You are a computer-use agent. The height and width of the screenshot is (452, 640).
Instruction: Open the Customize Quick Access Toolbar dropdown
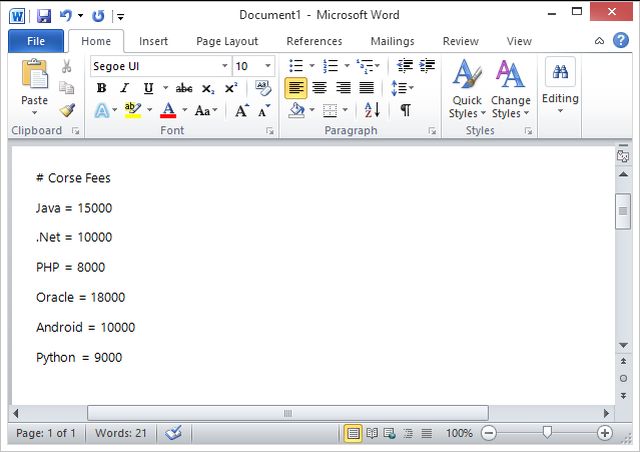pyautogui.click(x=120, y=17)
